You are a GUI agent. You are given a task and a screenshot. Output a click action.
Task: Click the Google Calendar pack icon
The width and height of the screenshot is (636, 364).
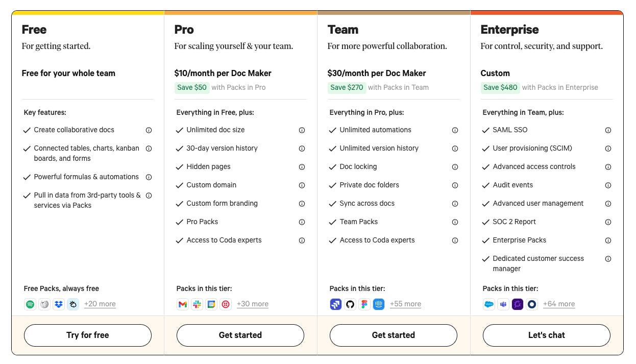click(211, 304)
